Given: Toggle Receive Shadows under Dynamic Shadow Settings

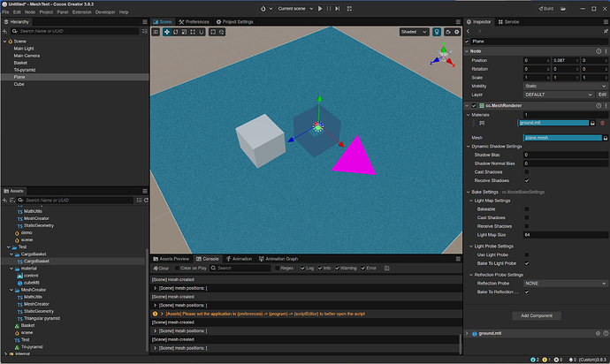Looking at the screenshot, I should click(526, 181).
